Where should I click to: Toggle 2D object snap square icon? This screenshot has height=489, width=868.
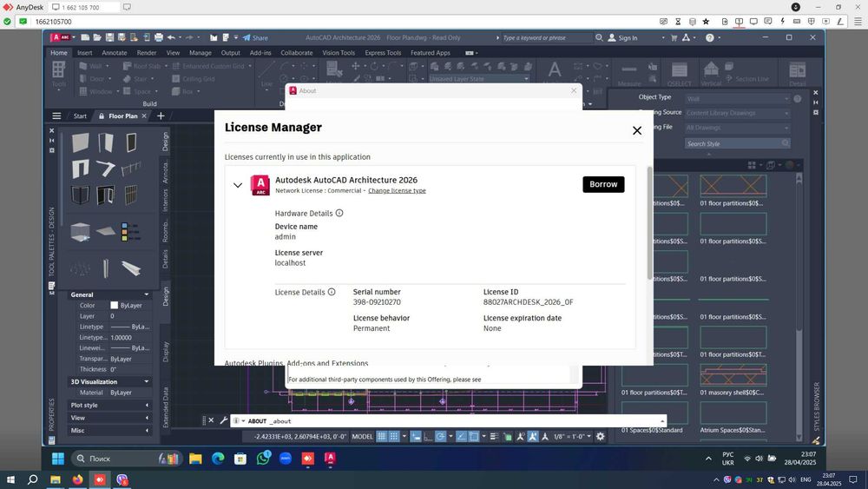(x=474, y=436)
